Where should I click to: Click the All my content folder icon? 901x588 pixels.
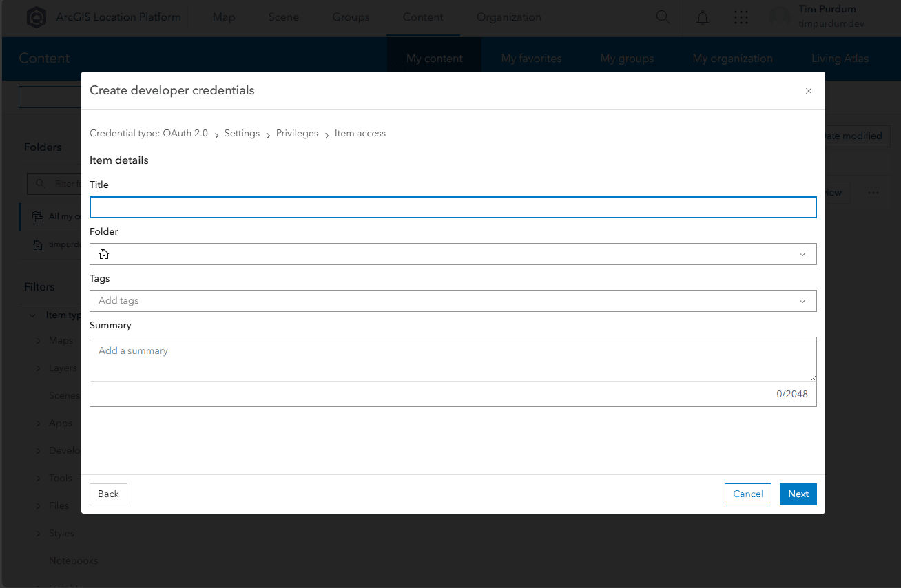coord(37,216)
